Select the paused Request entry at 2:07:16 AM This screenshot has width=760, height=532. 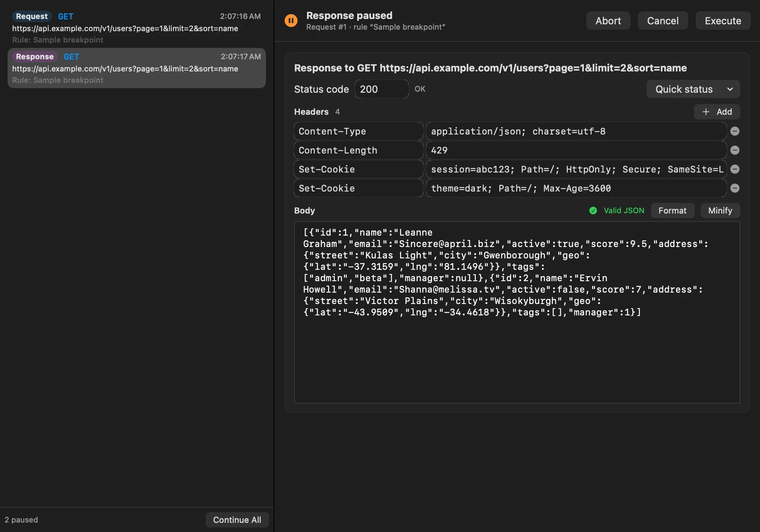pos(137,28)
